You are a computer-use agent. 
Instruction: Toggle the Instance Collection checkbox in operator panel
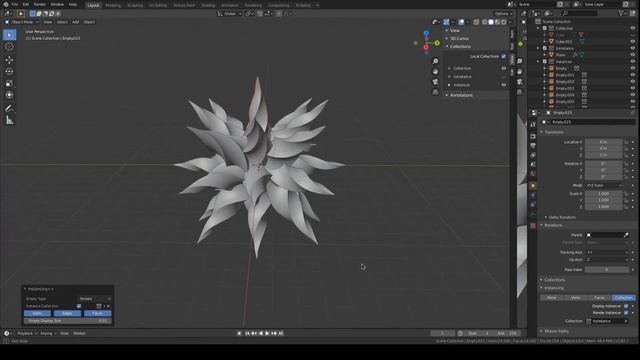coord(79,306)
